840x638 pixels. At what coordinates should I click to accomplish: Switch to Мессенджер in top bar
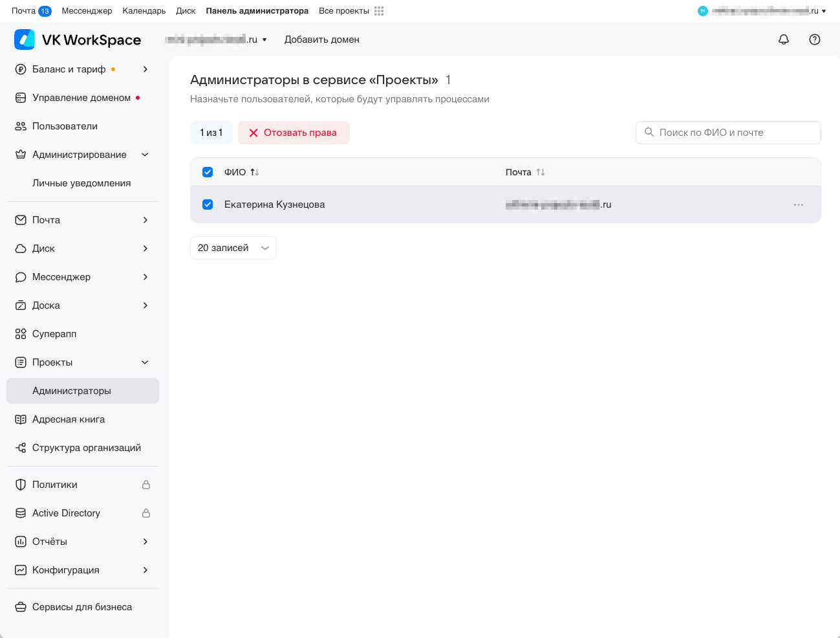click(x=87, y=11)
